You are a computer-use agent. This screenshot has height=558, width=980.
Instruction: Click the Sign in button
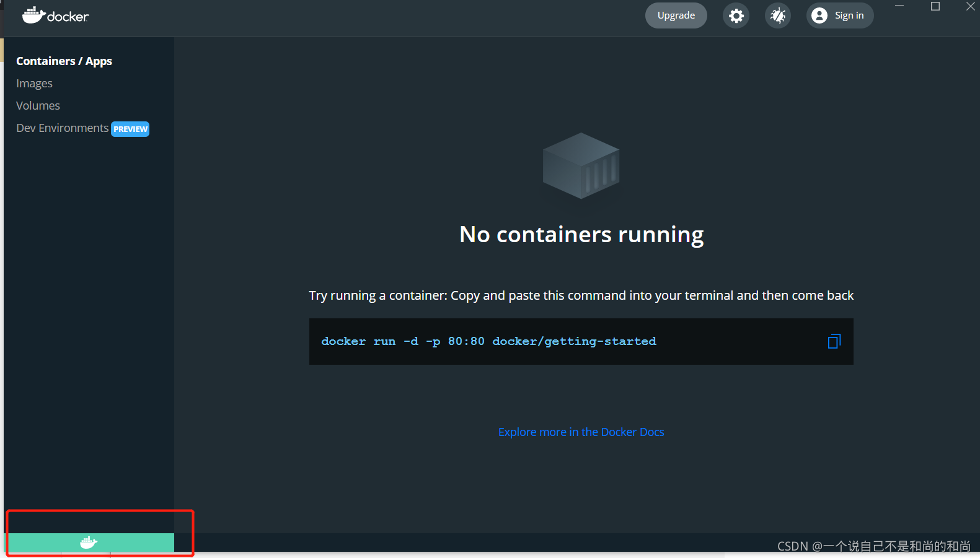click(x=840, y=15)
